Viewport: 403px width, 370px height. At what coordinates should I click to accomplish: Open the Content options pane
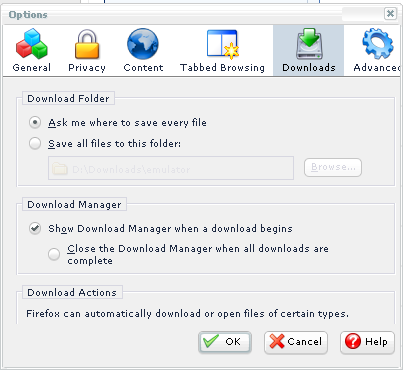143,50
